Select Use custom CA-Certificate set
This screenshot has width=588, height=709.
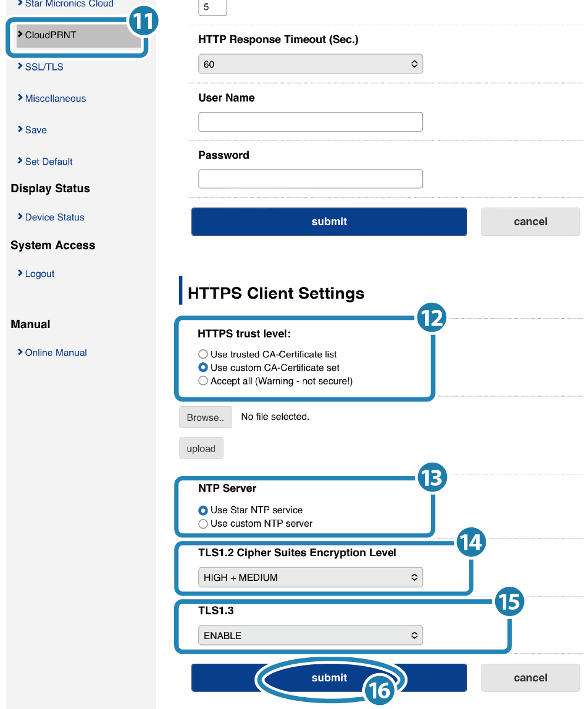coord(203,368)
